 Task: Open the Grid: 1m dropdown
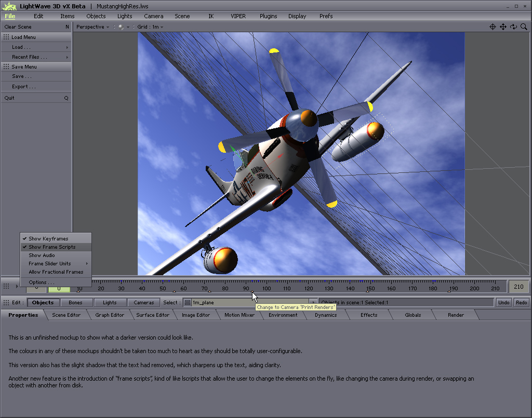pyautogui.click(x=150, y=27)
